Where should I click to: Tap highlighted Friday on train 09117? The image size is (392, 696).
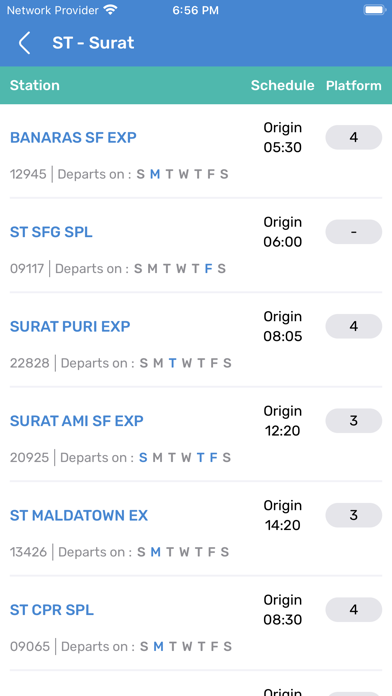[x=208, y=269]
